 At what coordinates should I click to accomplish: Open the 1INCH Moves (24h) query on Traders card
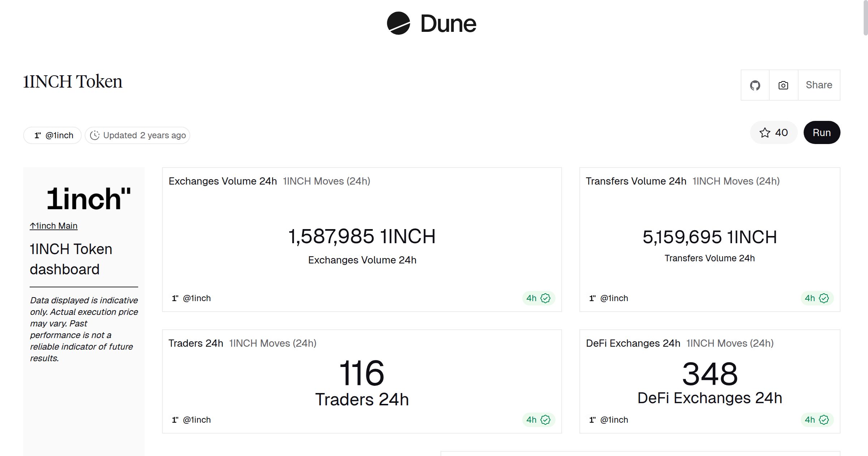point(272,343)
